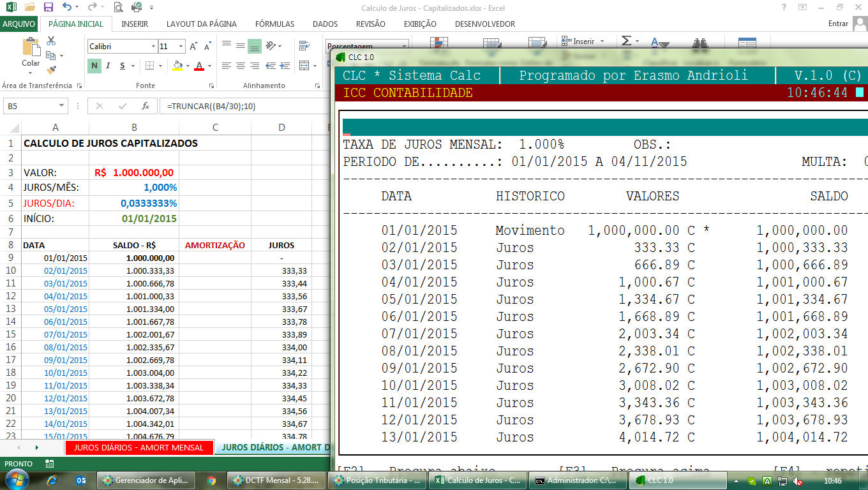Switch to JUROS DIÁRIOS - AMORT MENSAL sheet
The image size is (868, 490).
138,447
